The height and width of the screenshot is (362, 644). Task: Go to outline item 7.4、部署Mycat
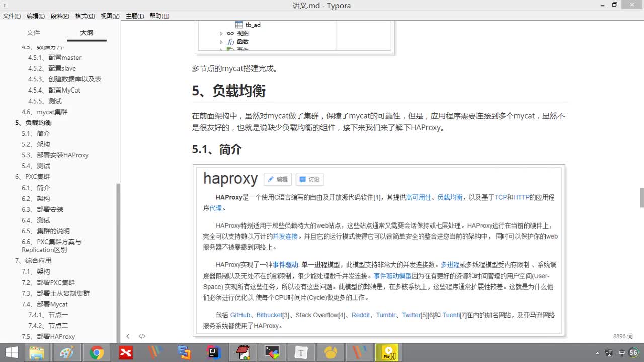point(45,304)
